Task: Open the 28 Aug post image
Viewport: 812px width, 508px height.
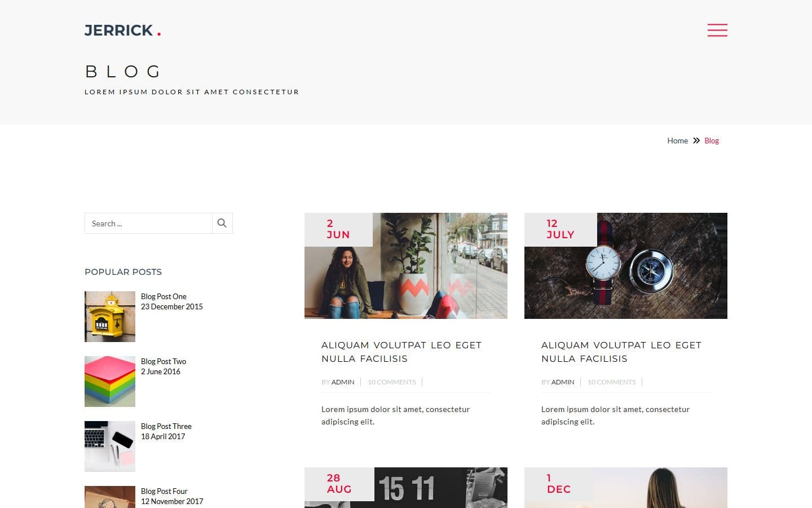Action: point(406,488)
